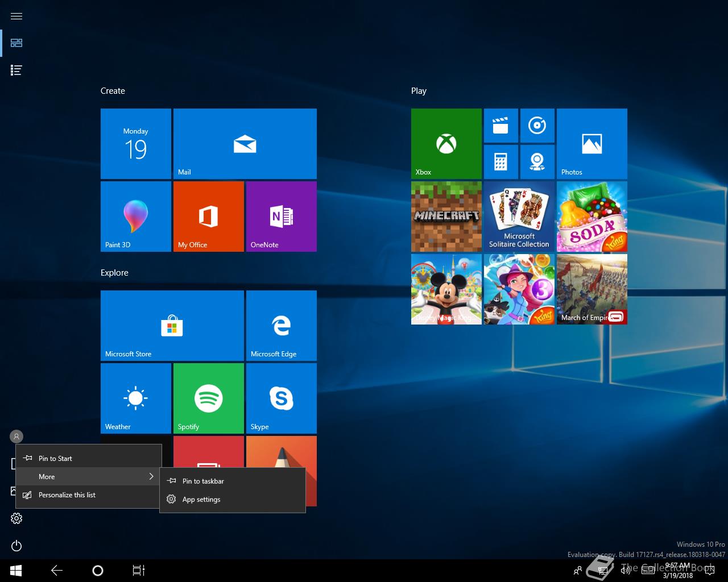
Task: Select Pin to Start
Action: tap(89, 458)
